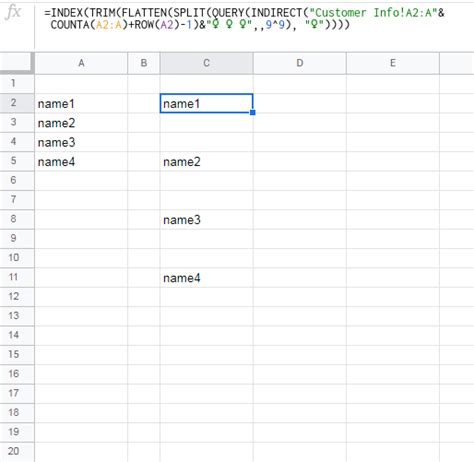Click the select-all corner box
The image size is (474, 462).
[x=17, y=63]
